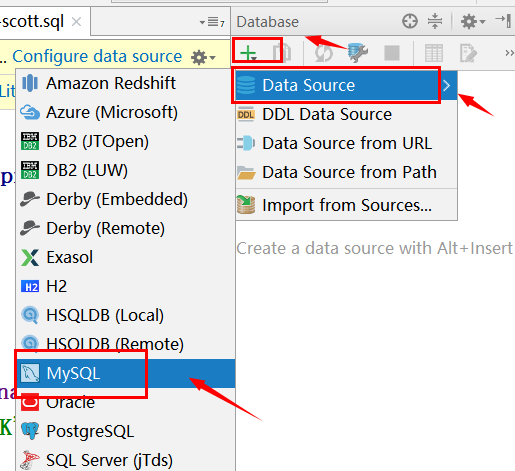
Task: Open the editor tabs list dropdown
Action: [x=212, y=22]
